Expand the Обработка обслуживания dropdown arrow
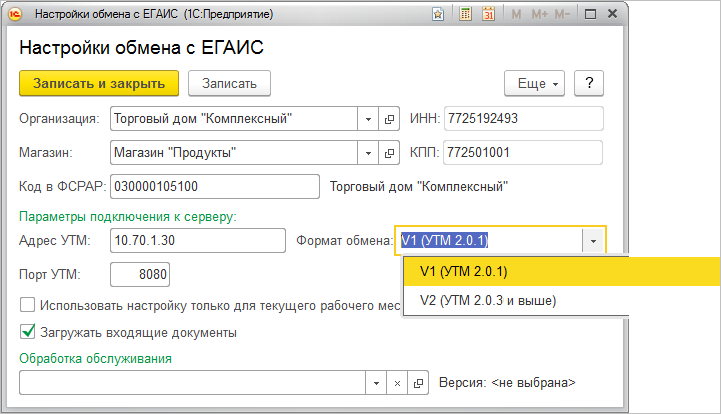 click(376, 383)
